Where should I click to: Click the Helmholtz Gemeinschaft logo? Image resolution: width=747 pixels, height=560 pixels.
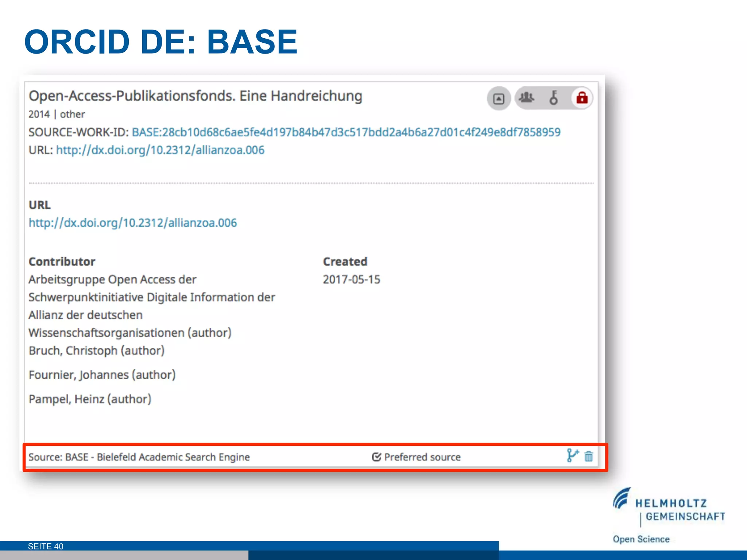coord(669,507)
